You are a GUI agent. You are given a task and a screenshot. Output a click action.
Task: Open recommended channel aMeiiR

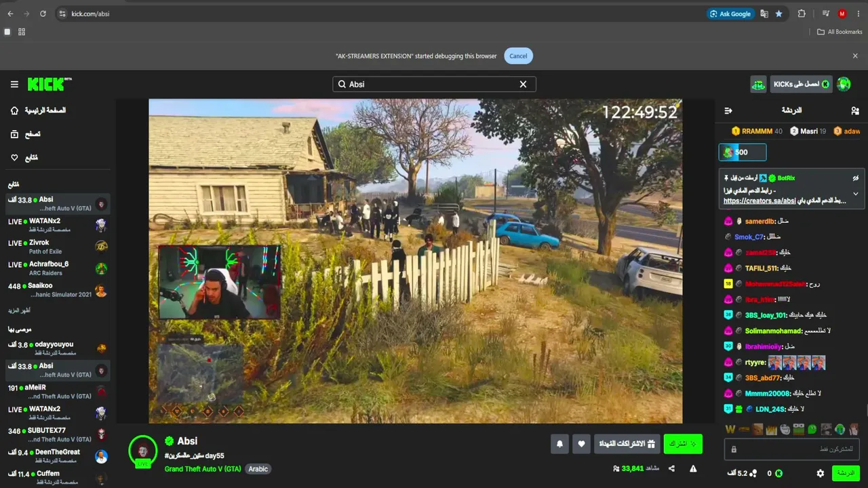click(x=58, y=392)
